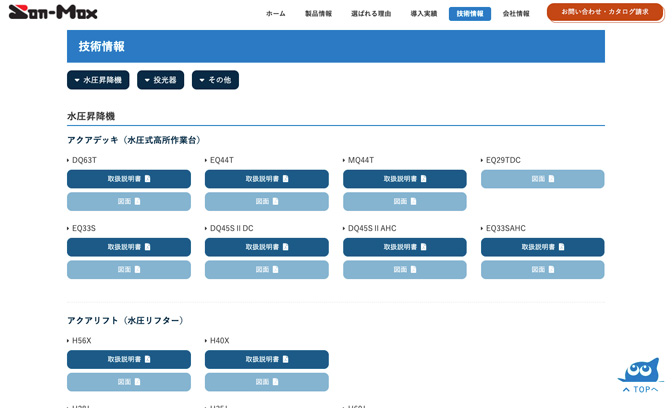Click the DQ63T model label

84,160
